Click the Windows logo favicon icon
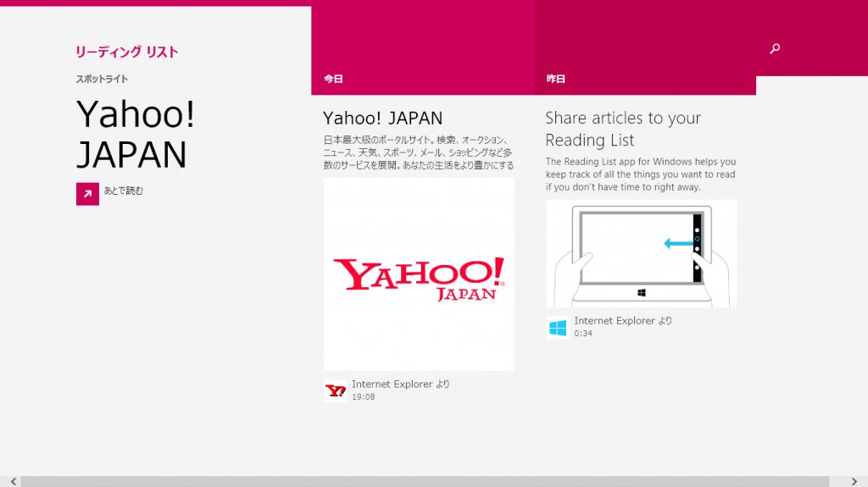Image resolution: width=868 pixels, height=487 pixels. coord(558,328)
